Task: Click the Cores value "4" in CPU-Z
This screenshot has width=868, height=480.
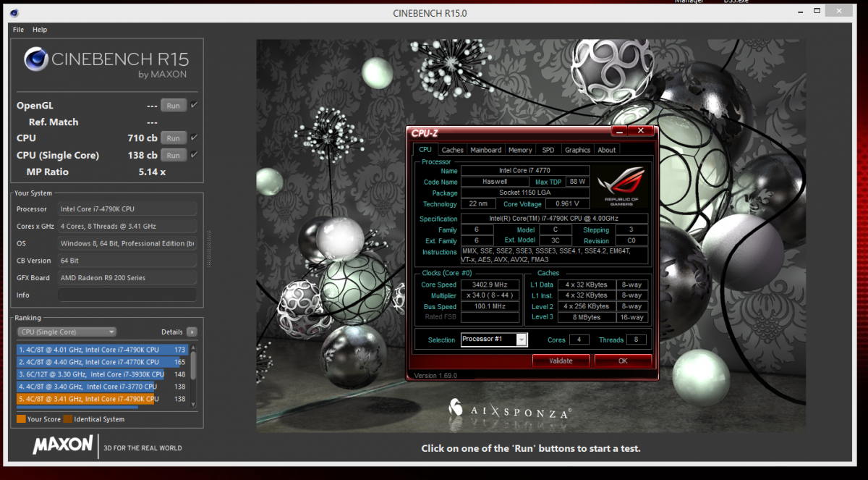Action: (579, 340)
